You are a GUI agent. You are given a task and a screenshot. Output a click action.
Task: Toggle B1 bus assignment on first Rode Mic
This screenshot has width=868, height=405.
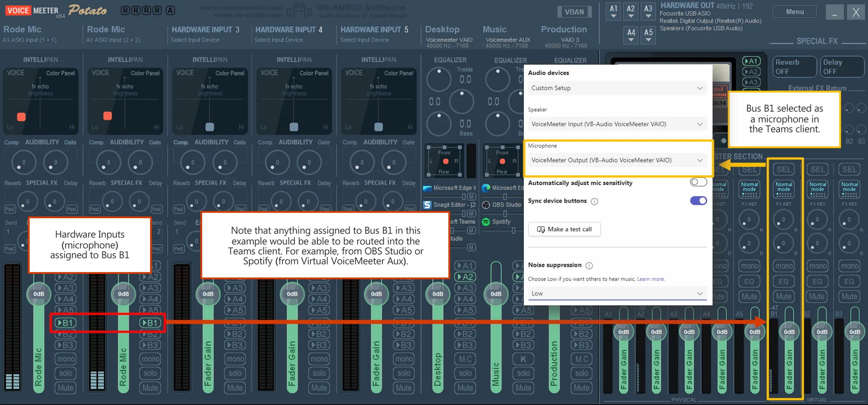[65, 323]
